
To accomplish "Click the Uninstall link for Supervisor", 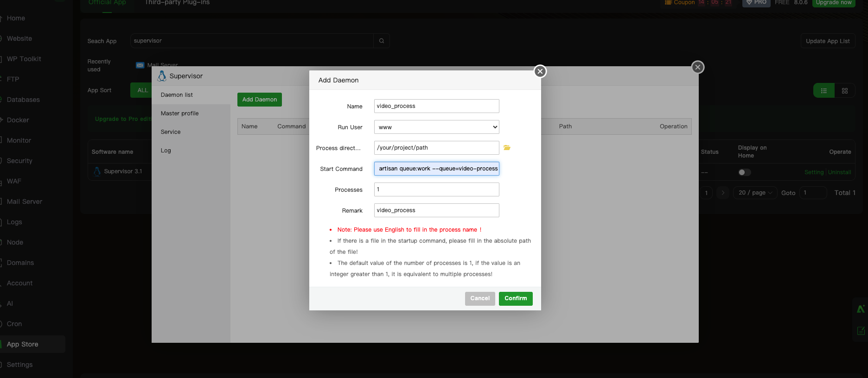I will coord(840,172).
